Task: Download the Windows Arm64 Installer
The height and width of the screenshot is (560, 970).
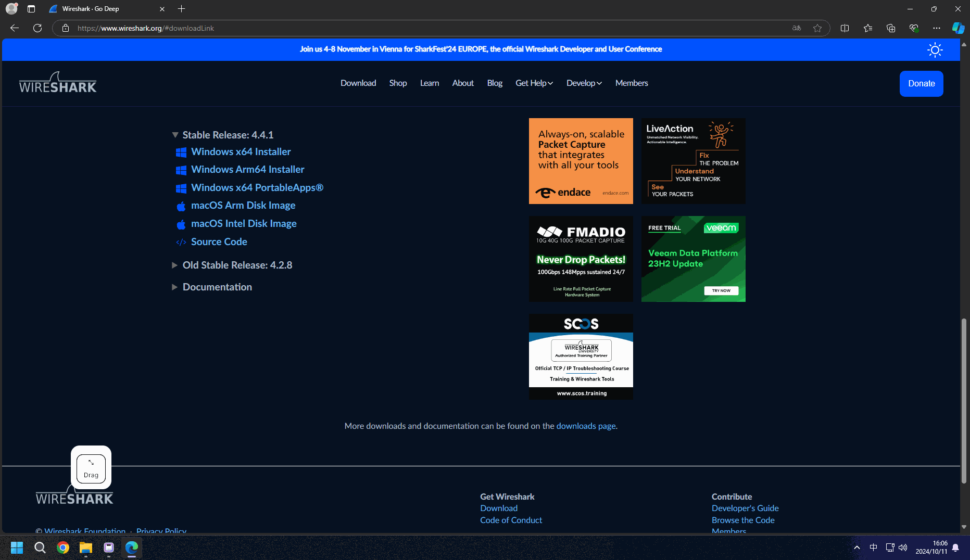Action: click(248, 169)
